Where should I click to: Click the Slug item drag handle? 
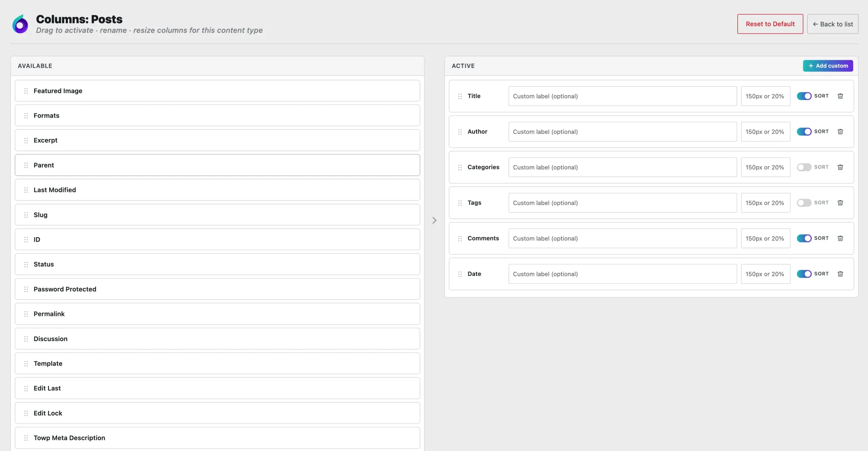[26, 215]
